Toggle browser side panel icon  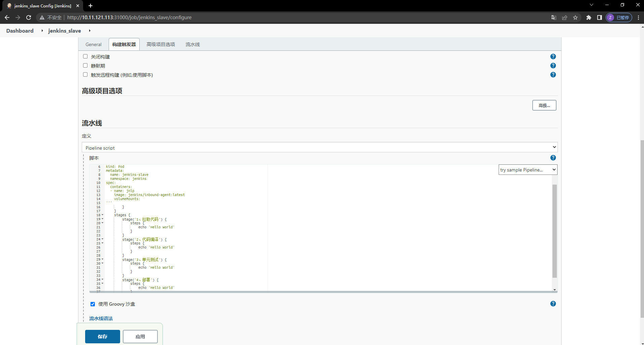599,17
